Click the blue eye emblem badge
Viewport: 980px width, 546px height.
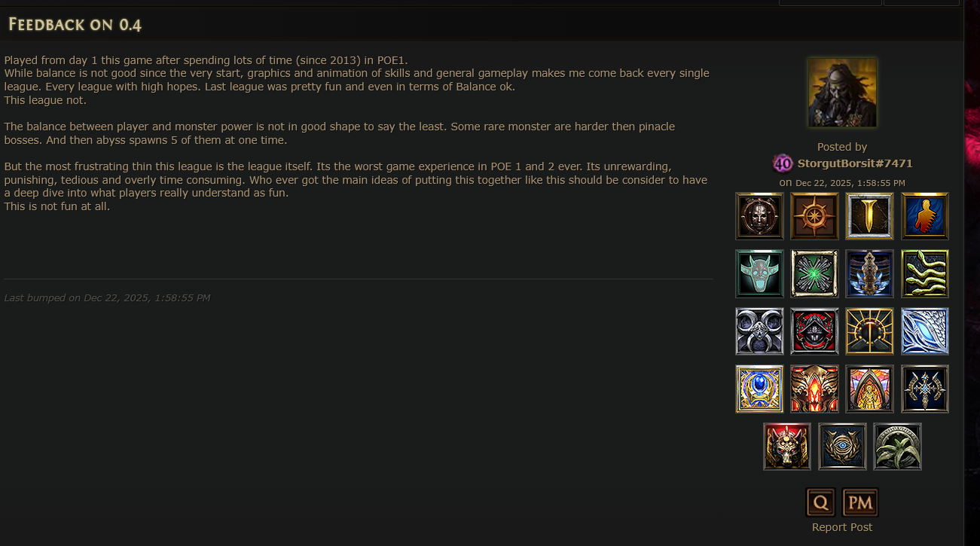pyautogui.click(x=842, y=447)
